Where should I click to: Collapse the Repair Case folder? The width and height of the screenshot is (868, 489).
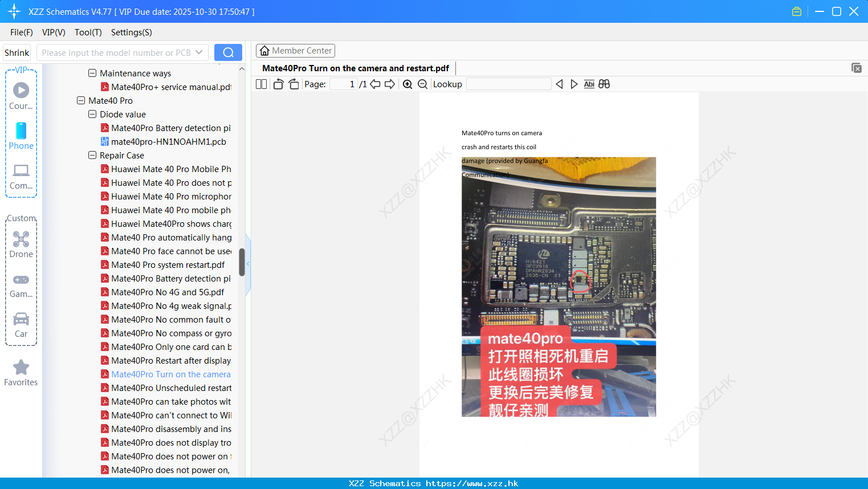(92, 155)
